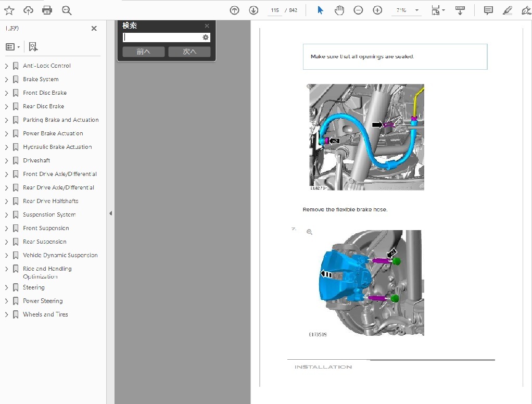The width and height of the screenshot is (532, 404).
Task: Click the 次へ next result button
Action: tap(189, 52)
